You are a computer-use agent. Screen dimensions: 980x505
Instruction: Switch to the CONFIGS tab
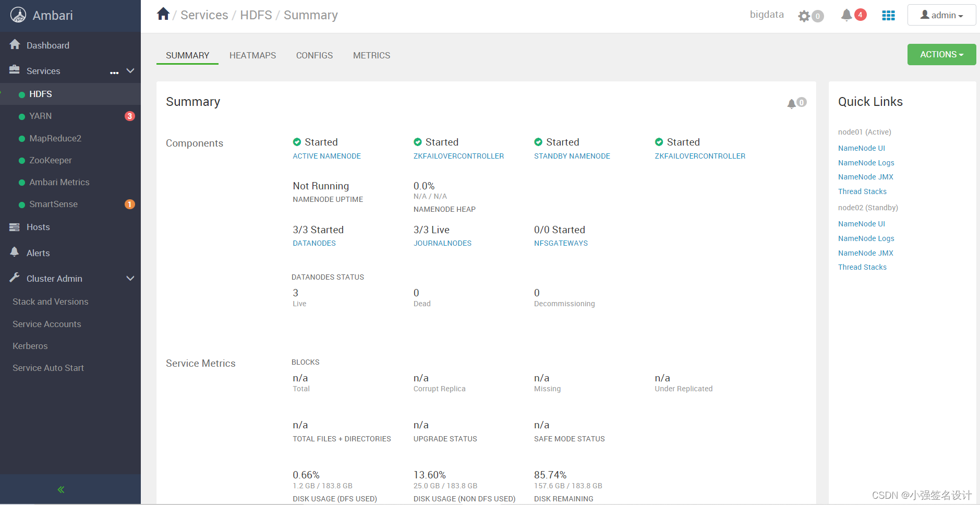click(x=314, y=55)
